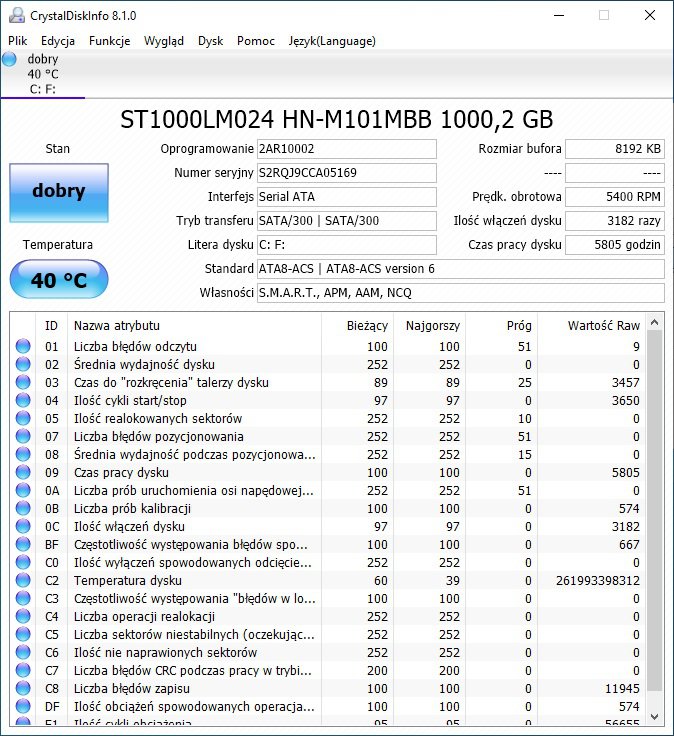The height and width of the screenshot is (736, 674).
Task: Click the Oprogramowanie field 2AR10002
Action: 346,149
